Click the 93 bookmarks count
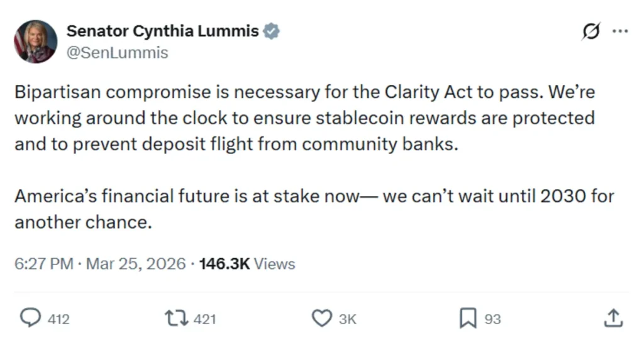Image resolution: width=644 pixels, height=343 pixels. pos(492,319)
